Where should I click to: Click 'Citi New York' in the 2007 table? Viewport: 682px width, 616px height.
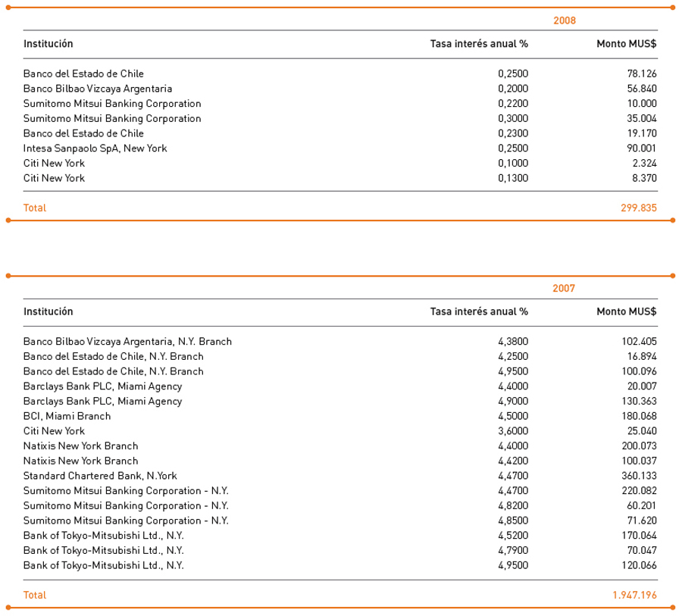[54, 431]
